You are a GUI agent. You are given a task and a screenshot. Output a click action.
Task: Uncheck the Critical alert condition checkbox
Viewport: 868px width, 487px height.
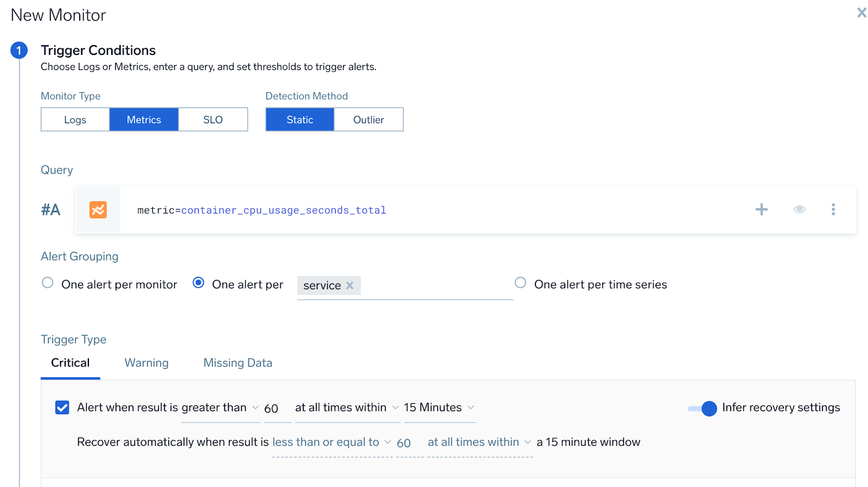[62, 408]
